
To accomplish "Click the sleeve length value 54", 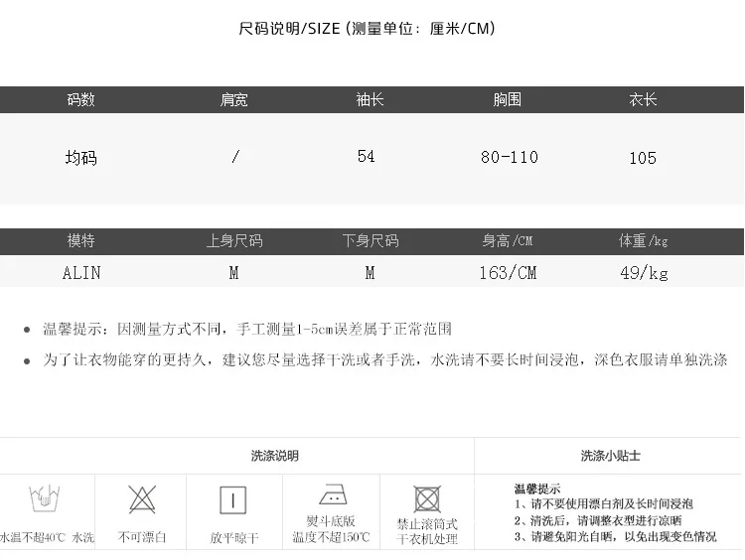I will tap(366, 156).
